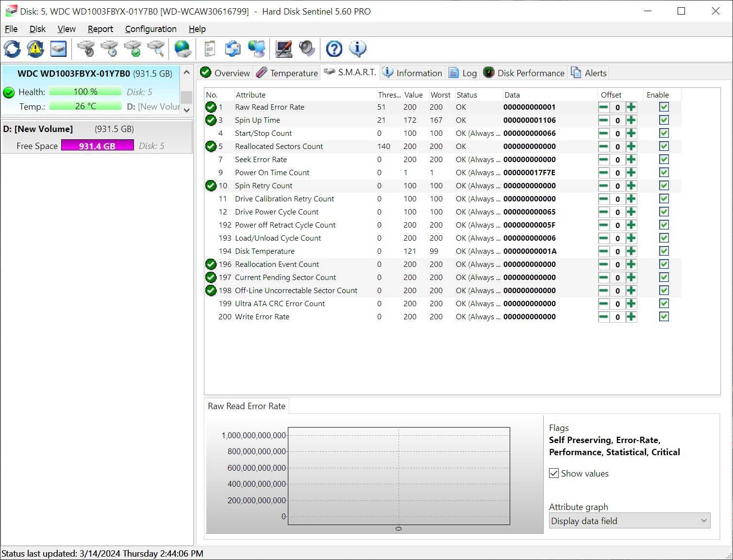Click the blue-framed hard disk toolbar icon
The image size is (733, 560).
click(x=58, y=49)
